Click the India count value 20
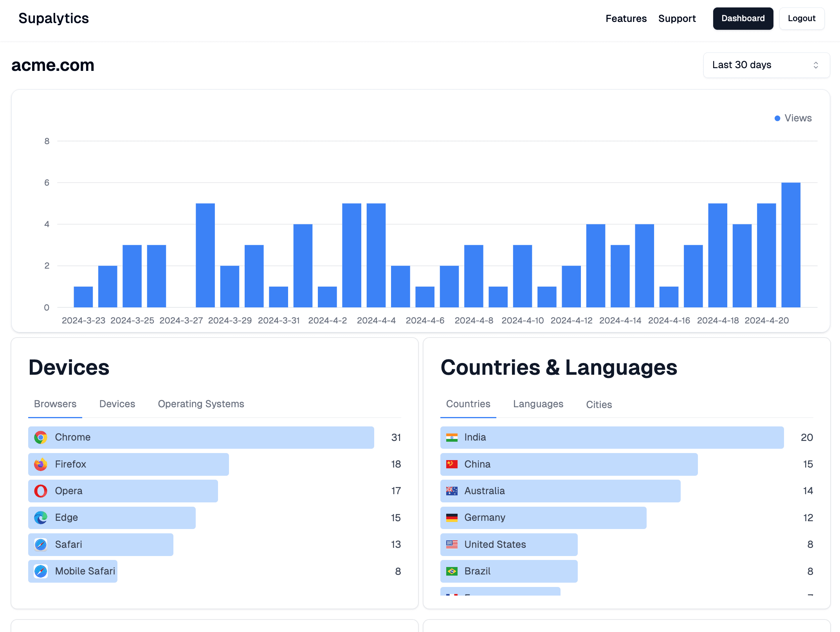This screenshot has height=632, width=840. 807,438
